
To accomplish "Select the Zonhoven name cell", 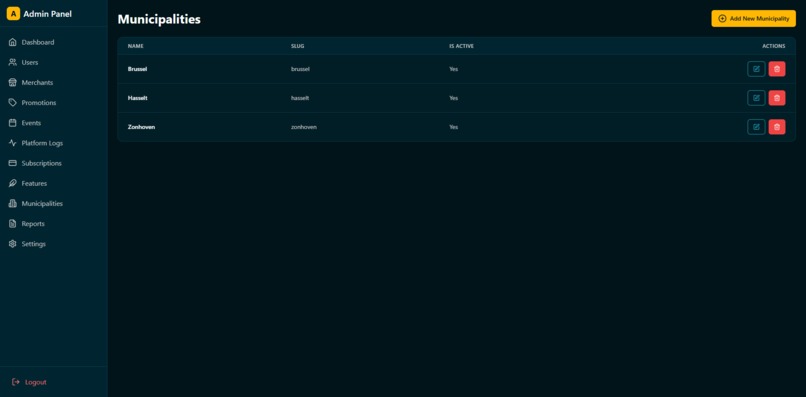I will point(141,127).
